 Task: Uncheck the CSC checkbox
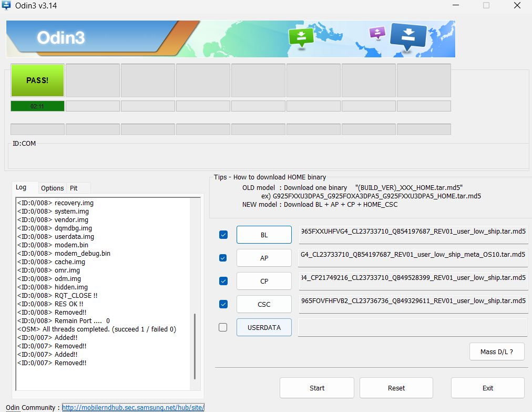click(x=223, y=304)
